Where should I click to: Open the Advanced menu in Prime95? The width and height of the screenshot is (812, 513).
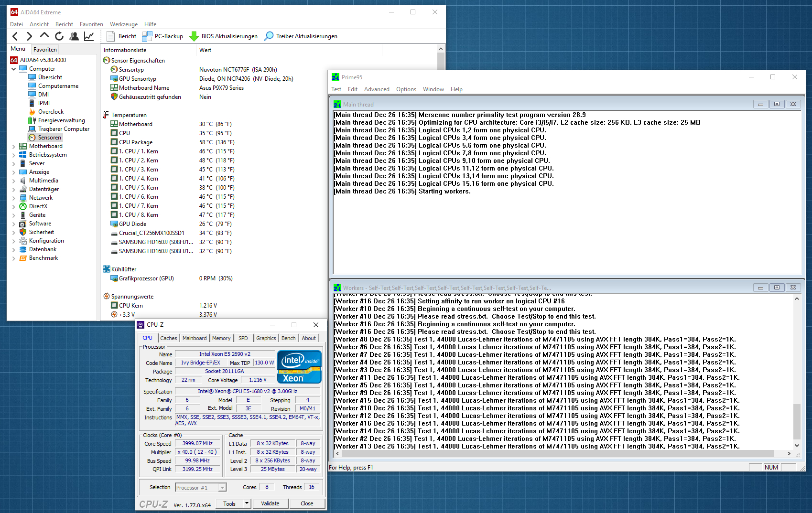[377, 89]
